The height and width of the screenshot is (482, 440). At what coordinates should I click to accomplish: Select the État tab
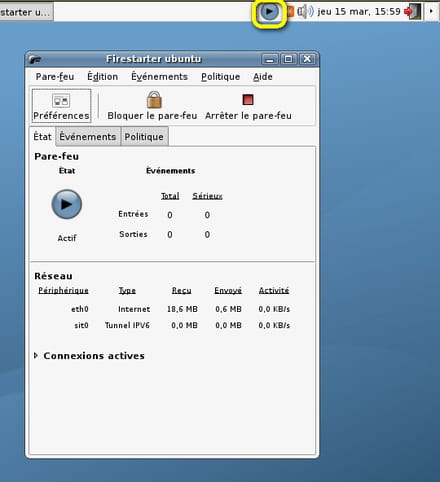pos(42,137)
